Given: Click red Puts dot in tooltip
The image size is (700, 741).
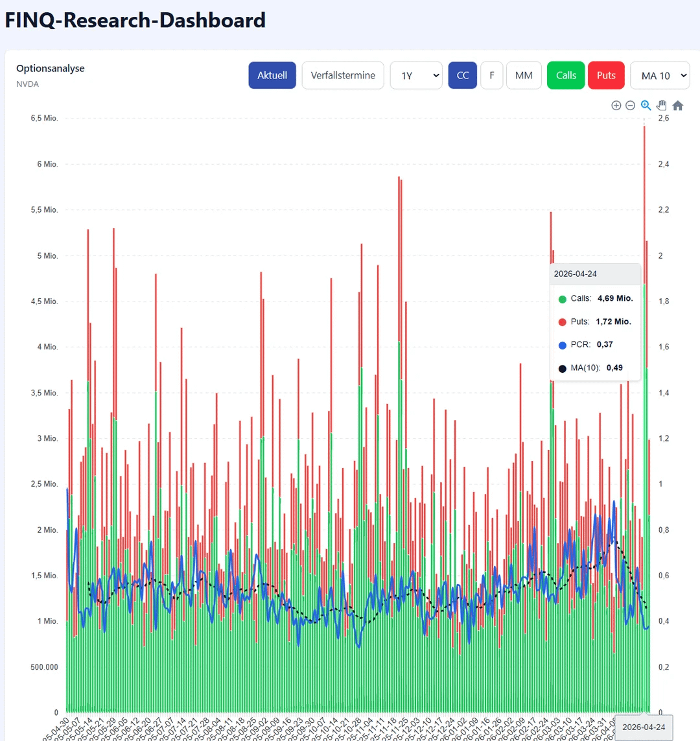Looking at the screenshot, I should 562,322.
